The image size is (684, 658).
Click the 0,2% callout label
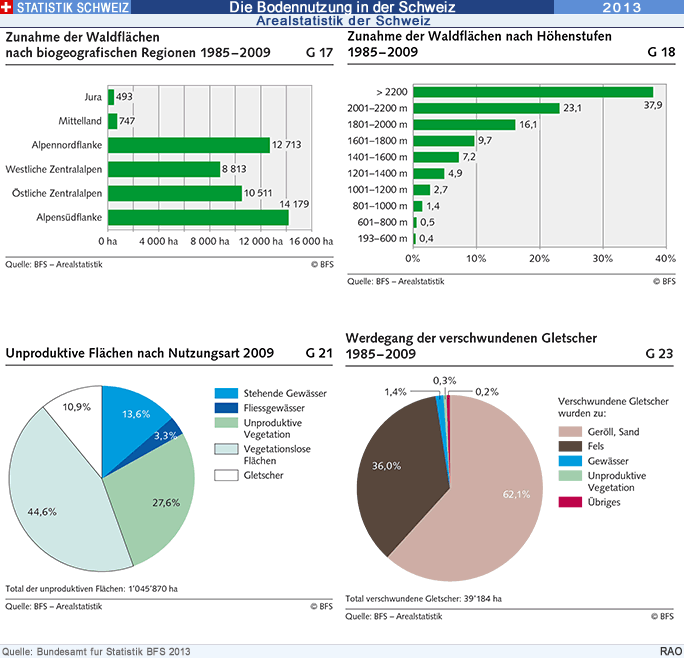point(487,392)
